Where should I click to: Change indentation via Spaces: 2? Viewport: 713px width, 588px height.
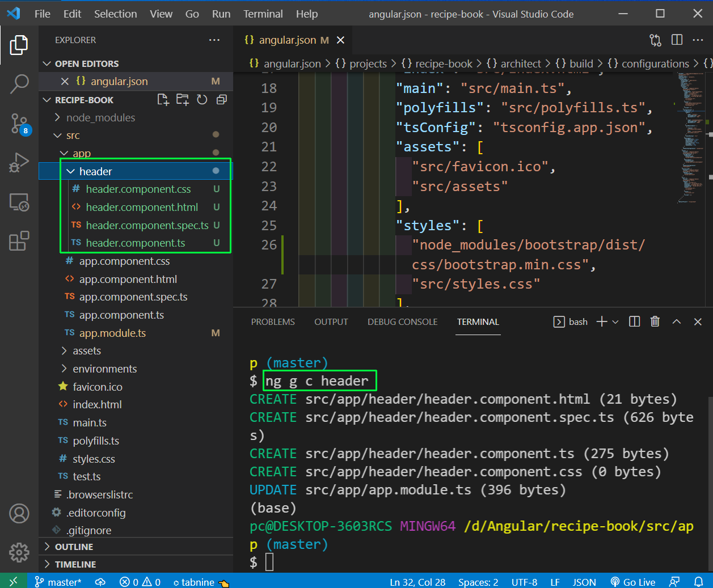[x=478, y=582]
